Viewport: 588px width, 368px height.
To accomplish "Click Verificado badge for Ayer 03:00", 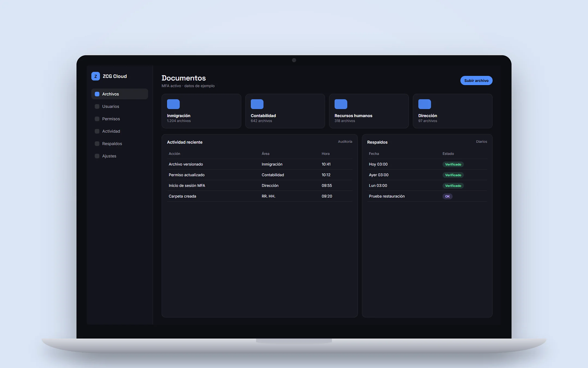I will click(453, 175).
